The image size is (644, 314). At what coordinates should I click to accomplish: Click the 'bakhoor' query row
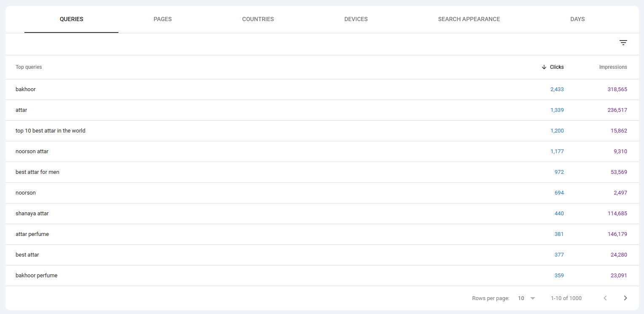coord(26,89)
